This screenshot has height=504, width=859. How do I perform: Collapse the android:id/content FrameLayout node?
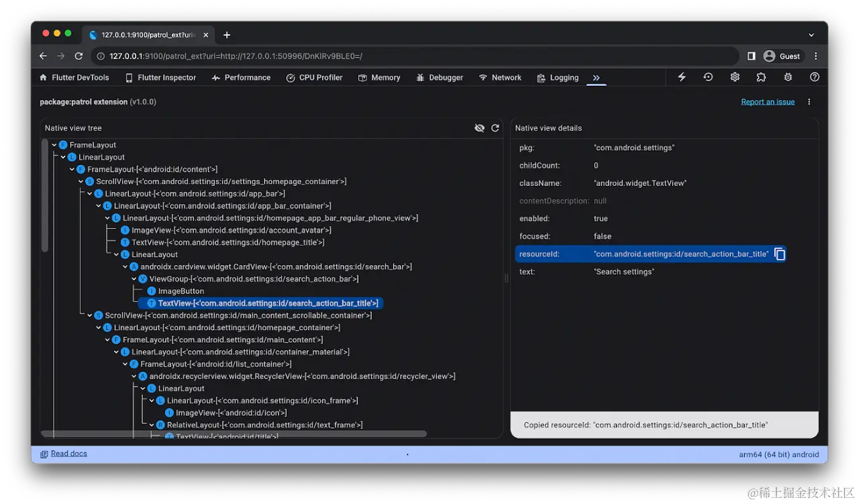click(x=72, y=169)
